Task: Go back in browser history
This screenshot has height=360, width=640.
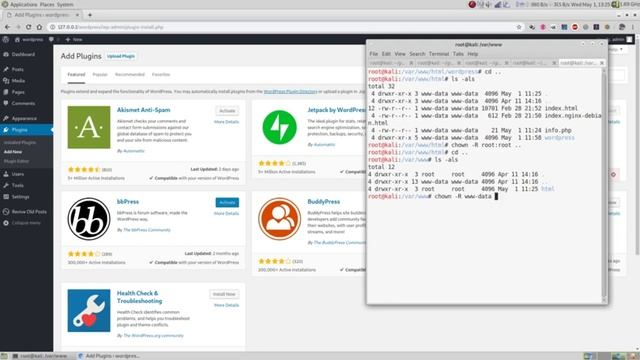Action: click(8, 27)
